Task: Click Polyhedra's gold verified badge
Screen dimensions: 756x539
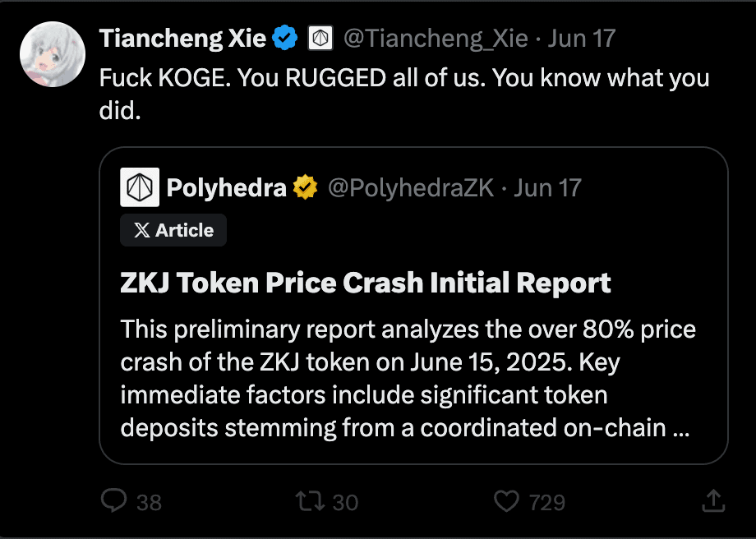Action: coord(305,187)
